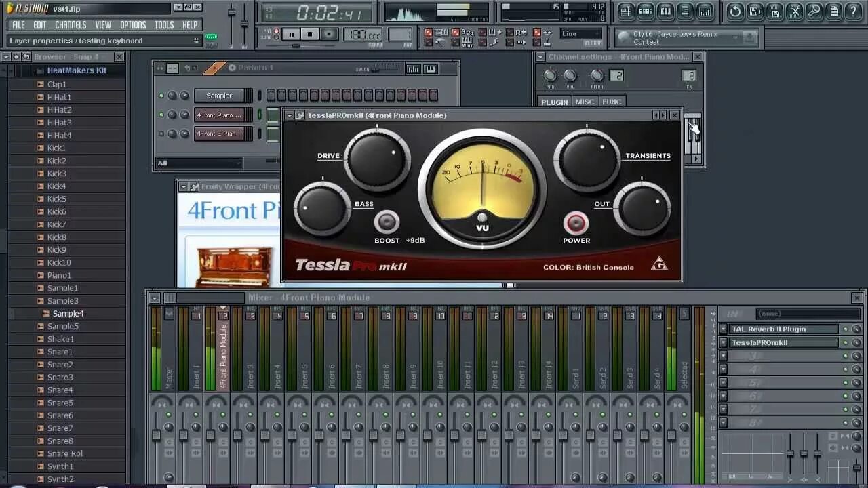Toggle the Sampler channel mute LED

click(x=161, y=96)
